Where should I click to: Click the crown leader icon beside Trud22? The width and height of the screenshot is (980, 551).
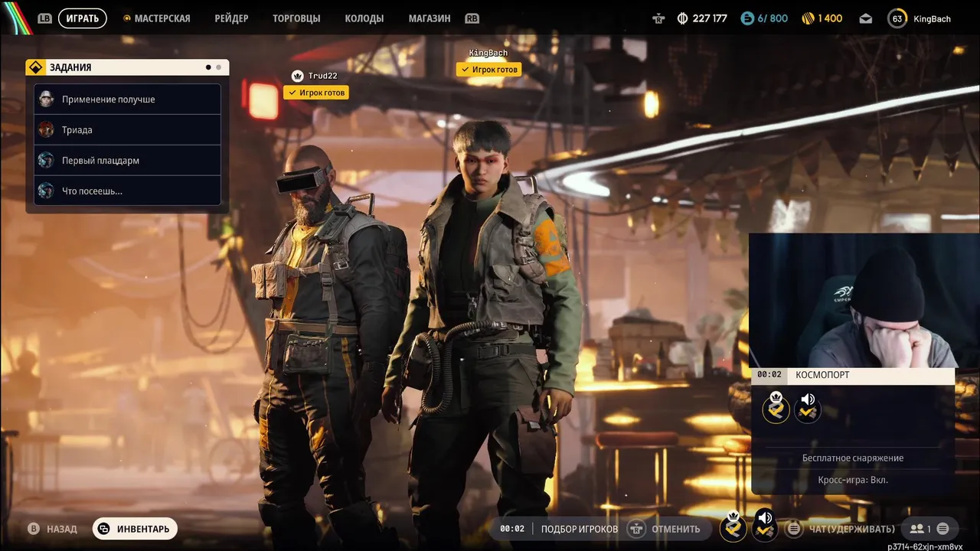298,76
